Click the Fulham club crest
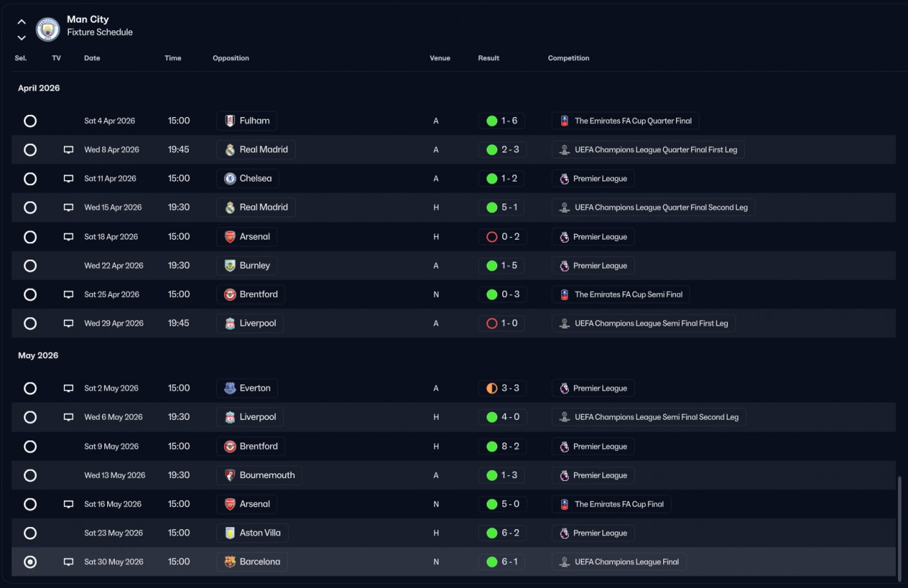908x588 pixels. coord(230,121)
